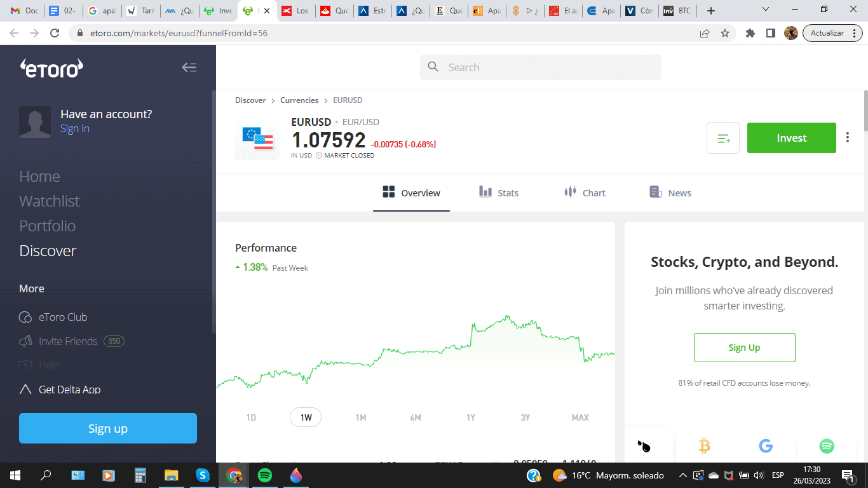Open Watchlist in the sidebar
The image size is (868, 488).
click(x=50, y=201)
